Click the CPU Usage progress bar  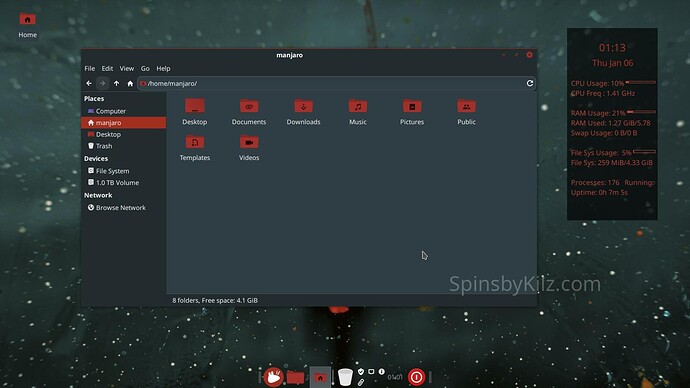(x=641, y=82)
